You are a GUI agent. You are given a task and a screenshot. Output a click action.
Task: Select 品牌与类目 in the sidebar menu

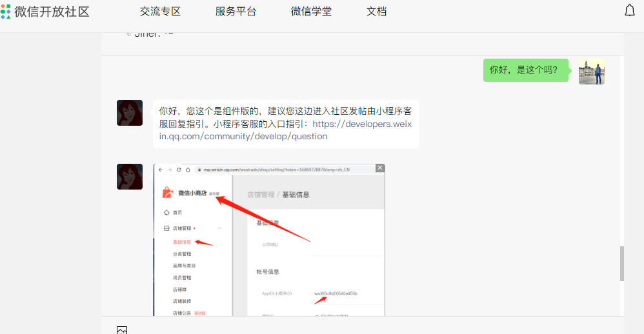tap(184, 266)
